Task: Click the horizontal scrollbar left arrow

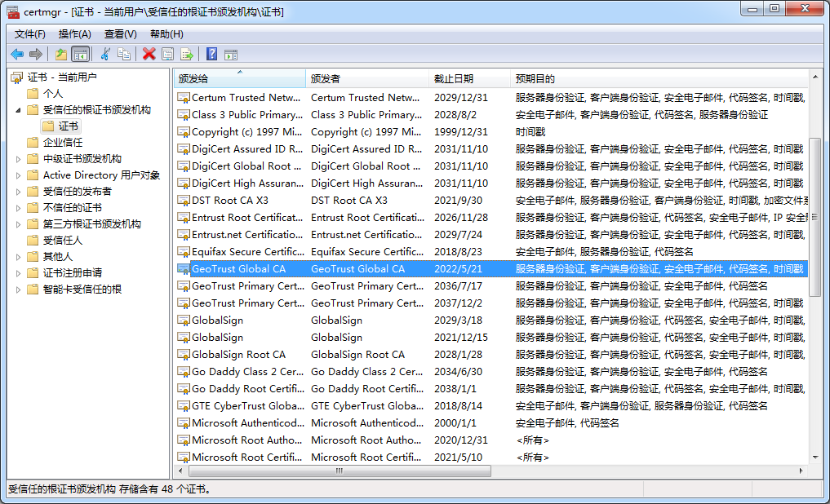Action: 181,471
